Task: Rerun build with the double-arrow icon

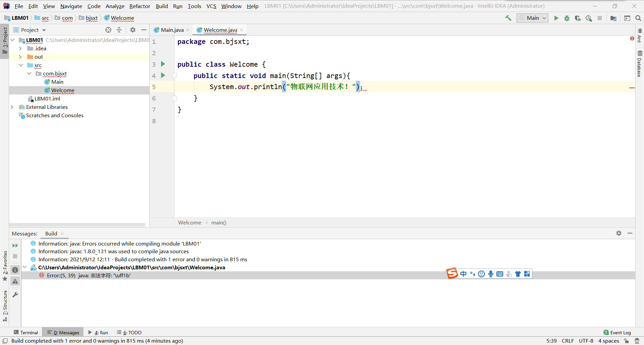Action: pyautogui.click(x=15, y=246)
